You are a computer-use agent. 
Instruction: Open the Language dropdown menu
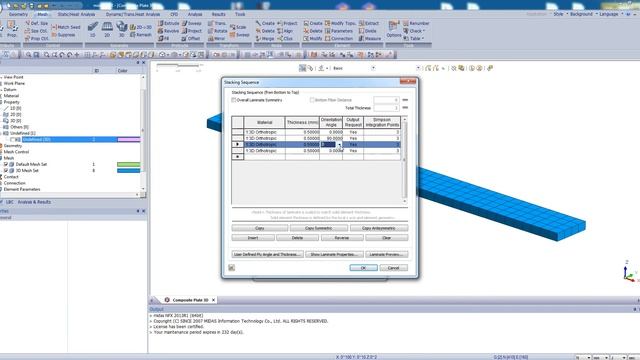pos(611,14)
